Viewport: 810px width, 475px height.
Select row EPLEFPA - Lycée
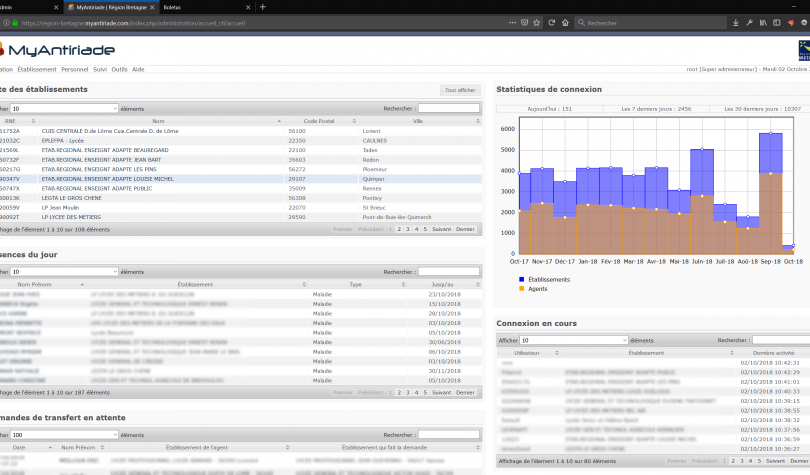[241, 140]
